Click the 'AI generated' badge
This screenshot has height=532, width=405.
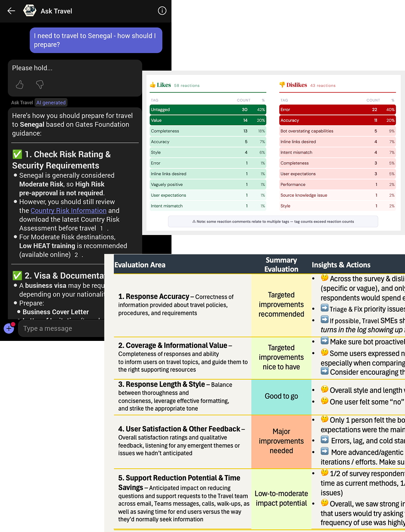[51, 102]
